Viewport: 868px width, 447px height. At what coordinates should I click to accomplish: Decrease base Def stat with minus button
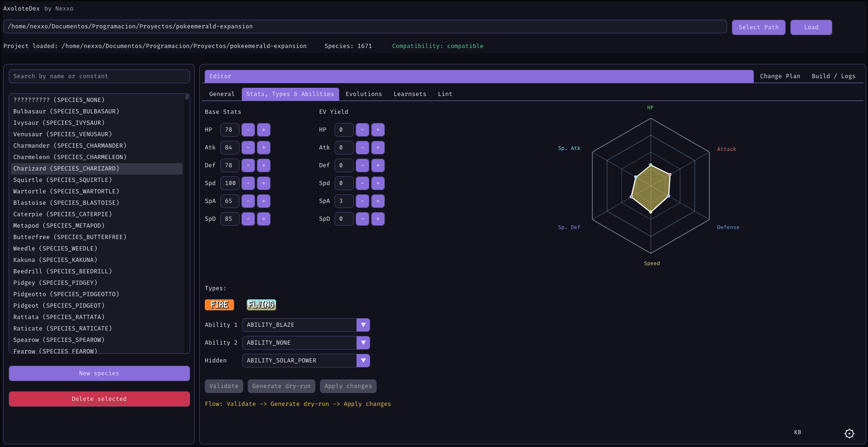[x=248, y=165]
